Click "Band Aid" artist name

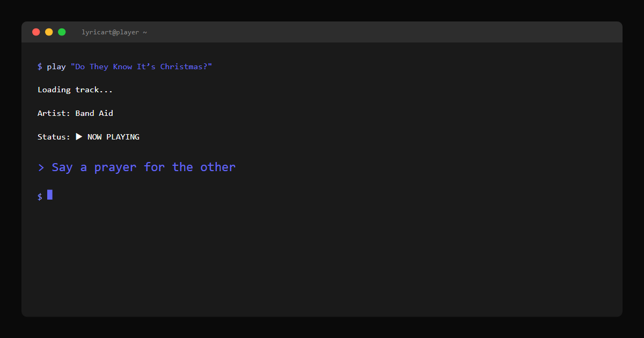point(94,113)
